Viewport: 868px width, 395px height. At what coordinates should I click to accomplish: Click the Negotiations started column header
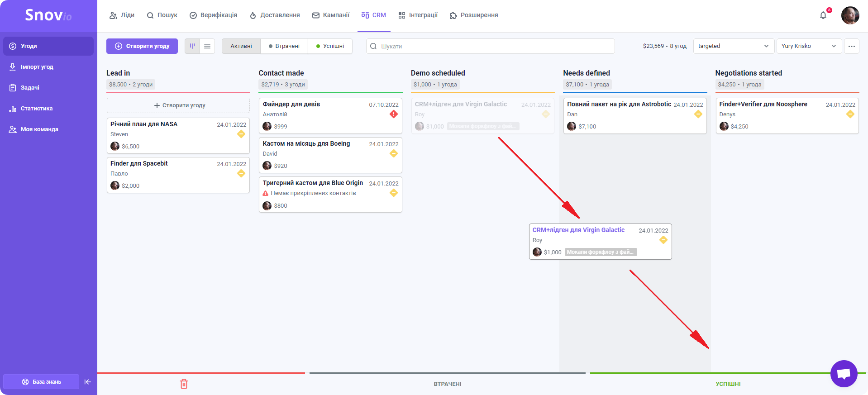(x=749, y=73)
